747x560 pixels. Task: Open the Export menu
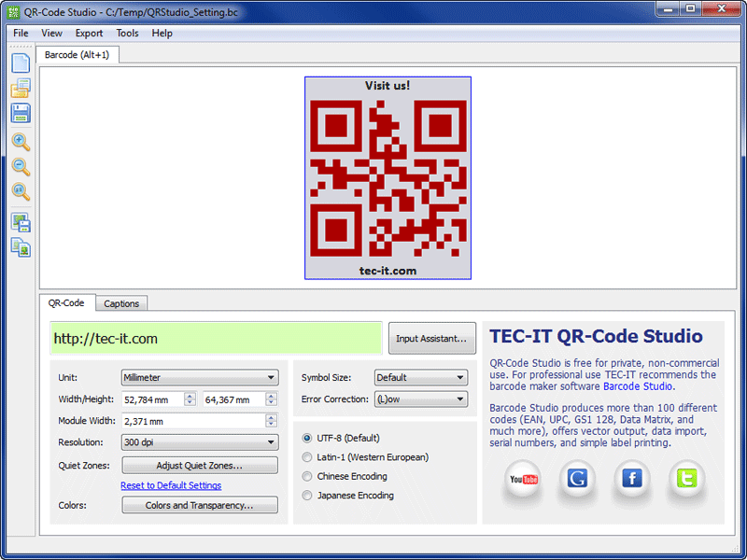pyautogui.click(x=89, y=34)
